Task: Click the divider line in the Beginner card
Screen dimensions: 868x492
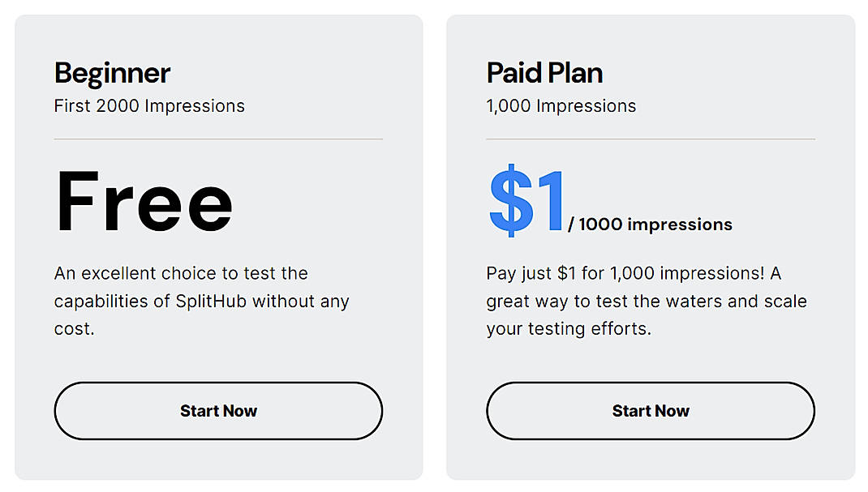Action: pos(217,139)
